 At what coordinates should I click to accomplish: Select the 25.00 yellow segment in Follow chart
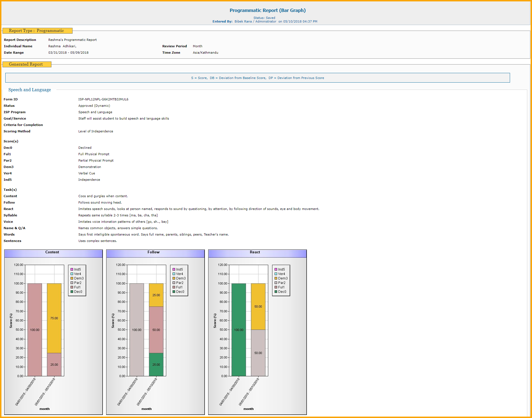[156, 295]
